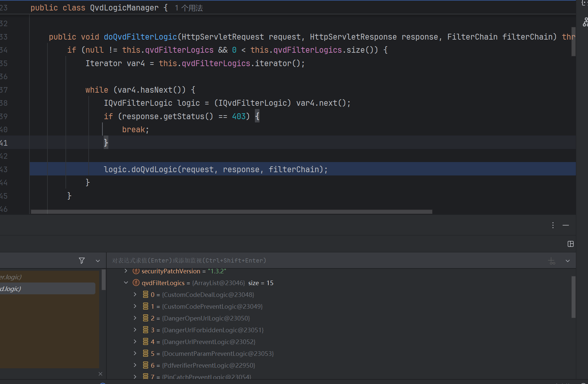588x384 pixels.
Task: Click the add-to-watches icon beside expression field
Action: (552, 261)
